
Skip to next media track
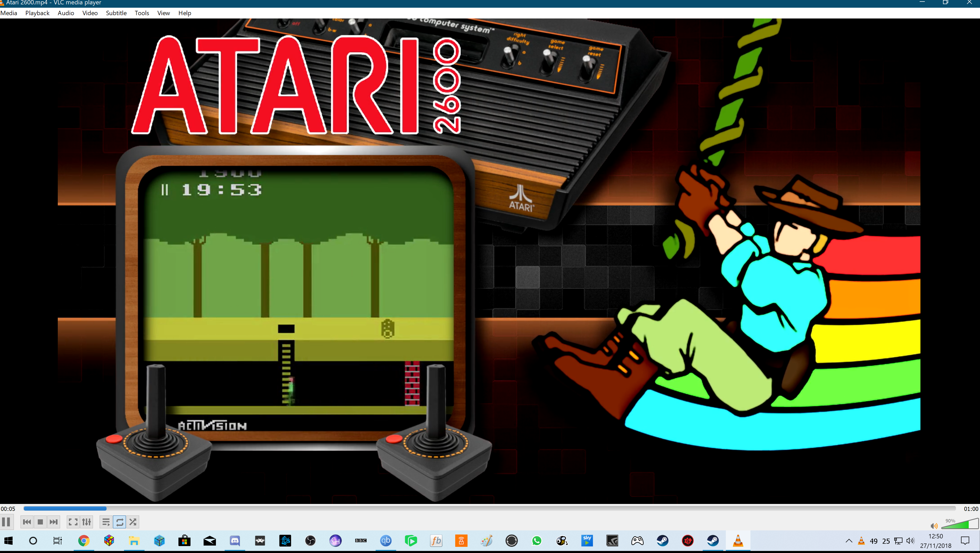coord(54,522)
